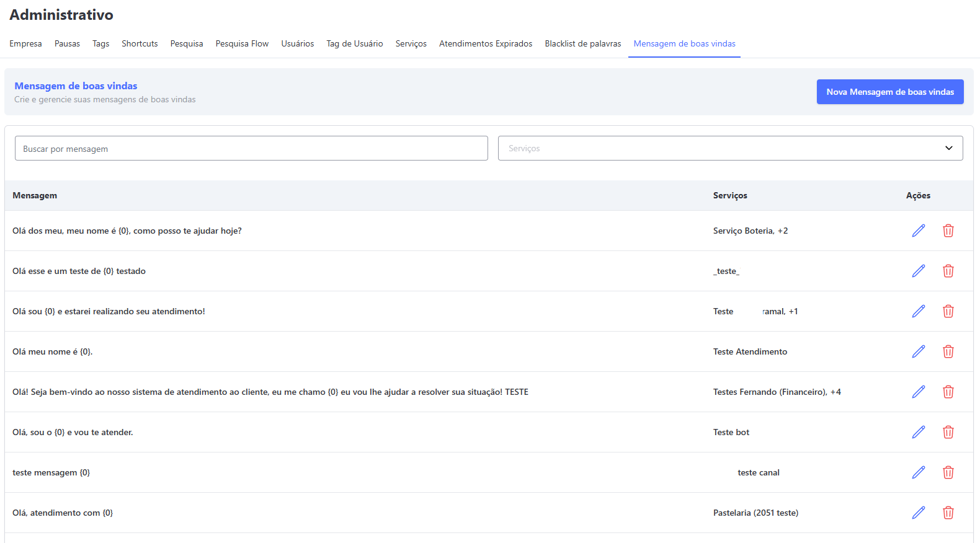
Task: Select the Pesquisa tab
Action: (x=187, y=43)
